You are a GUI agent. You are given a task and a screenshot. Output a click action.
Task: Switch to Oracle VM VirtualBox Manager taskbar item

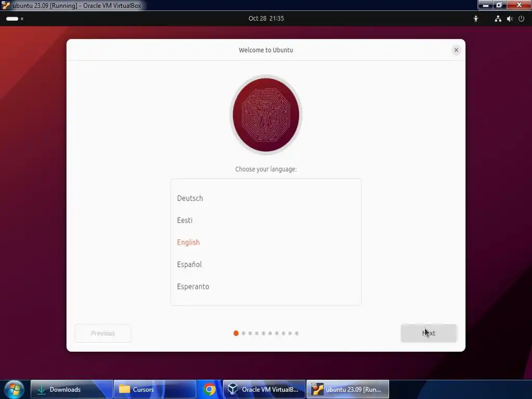(264, 390)
